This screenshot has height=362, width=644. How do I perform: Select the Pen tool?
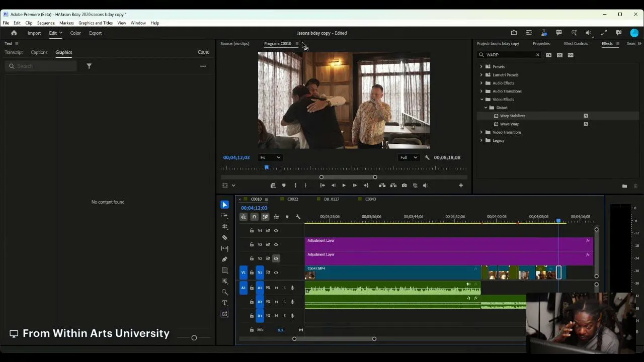[225, 259]
